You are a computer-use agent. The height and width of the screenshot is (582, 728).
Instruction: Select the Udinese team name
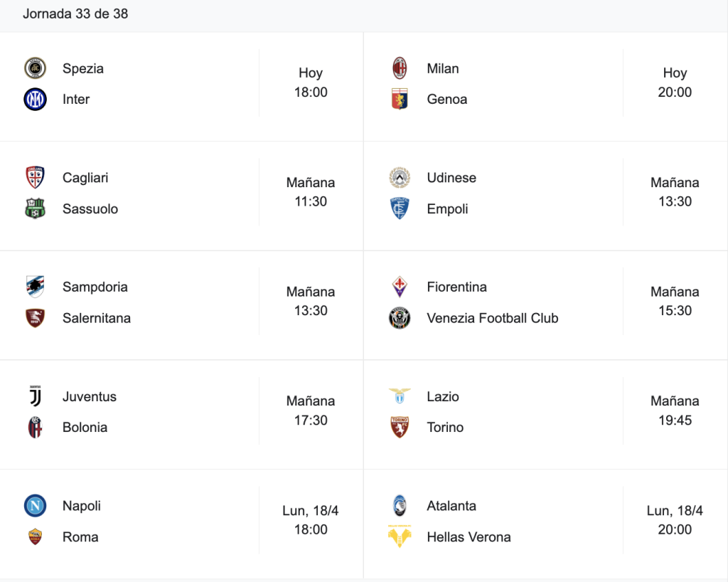(451, 178)
